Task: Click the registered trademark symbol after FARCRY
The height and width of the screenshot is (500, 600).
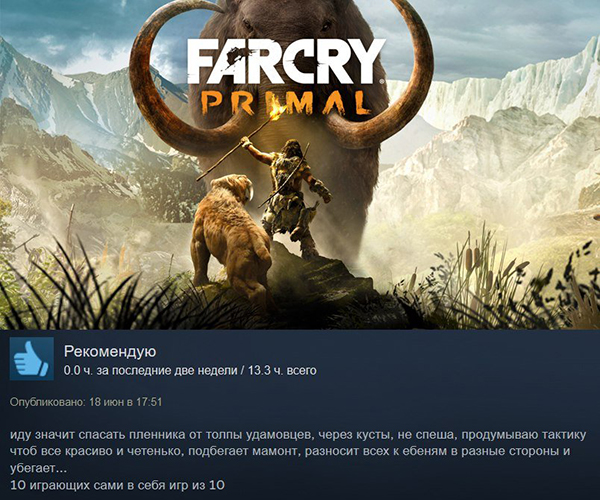Action: [382, 81]
